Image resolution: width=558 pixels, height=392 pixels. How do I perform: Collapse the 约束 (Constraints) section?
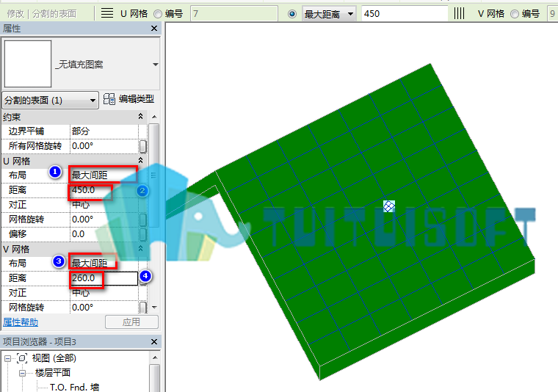click(x=140, y=116)
